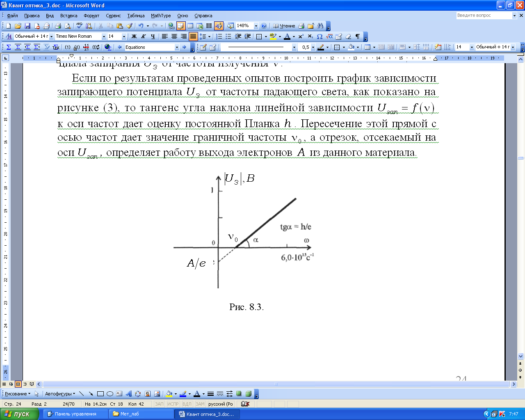
Task: Switch to Панель управления taskbar button
Action: pos(75,414)
